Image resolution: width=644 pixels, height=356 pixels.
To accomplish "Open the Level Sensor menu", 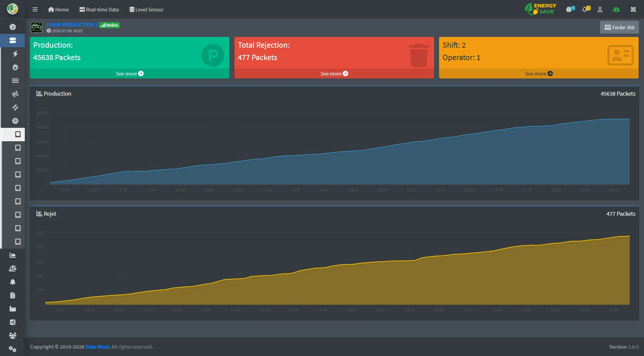I will coord(147,9).
